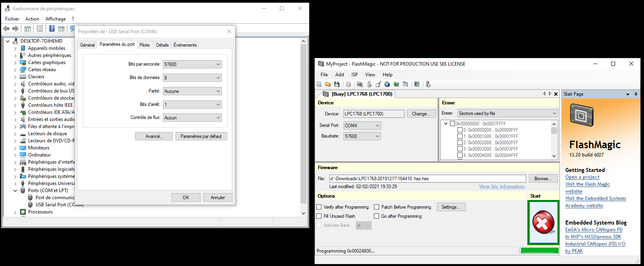Check sector 2: 0x00002000 : 0x00002FFF checkbox
Viewport: 644px width, 266px height.
[x=460, y=143]
